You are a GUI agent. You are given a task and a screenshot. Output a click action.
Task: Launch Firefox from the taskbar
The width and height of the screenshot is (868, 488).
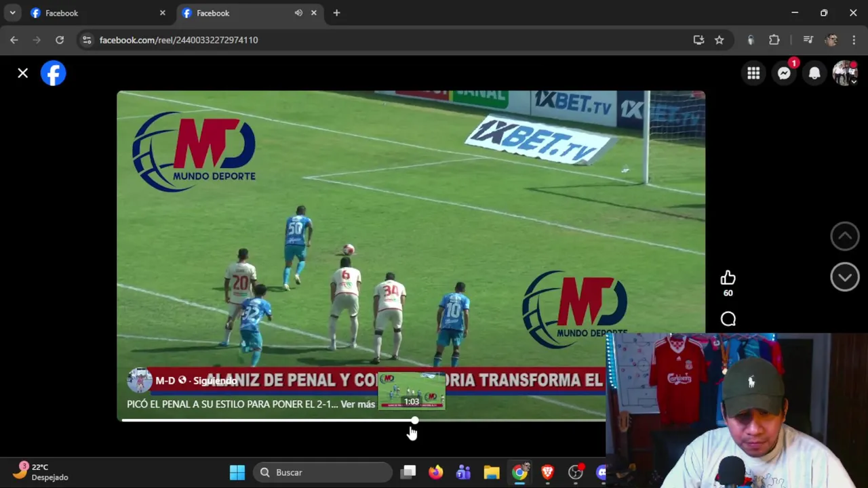pyautogui.click(x=435, y=472)
